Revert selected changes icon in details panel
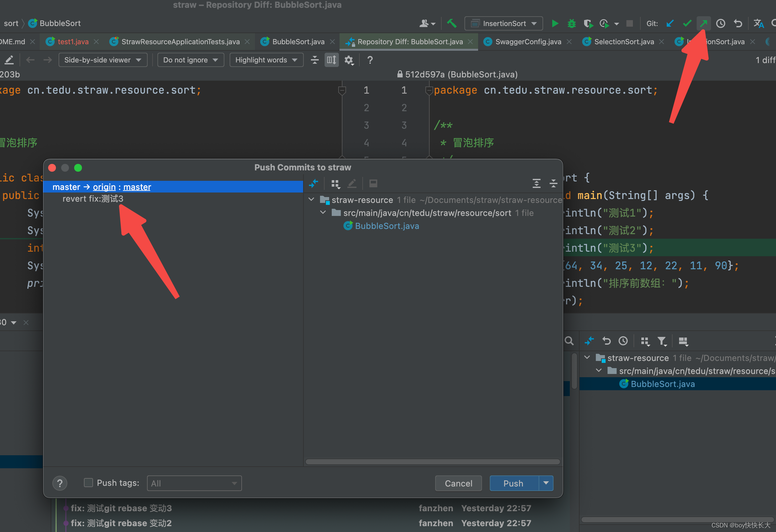776x532 pixels. pos(606,341)
